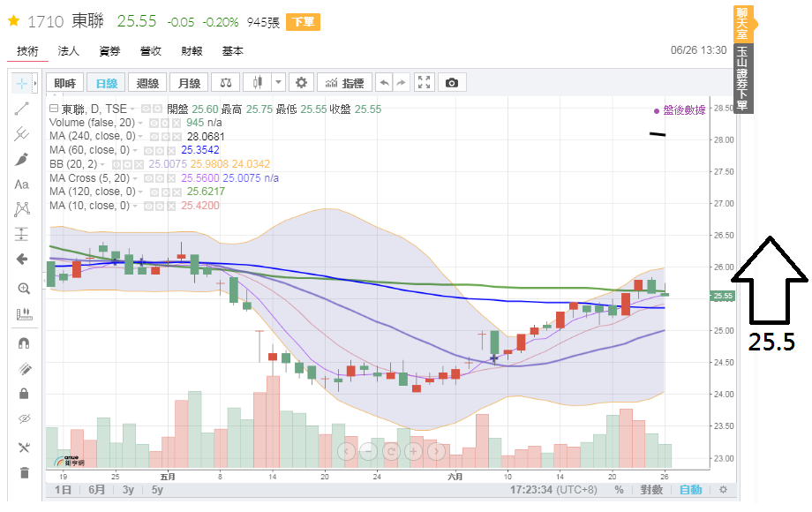Open the 玉山證券下單 side tab
Screen dimensions: 812x512
[742, 79]
